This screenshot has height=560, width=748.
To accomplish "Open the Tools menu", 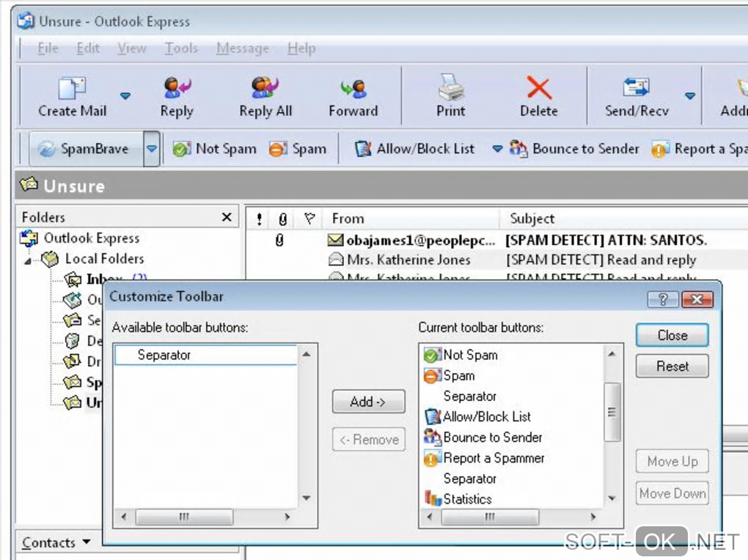I will click(x=181, y=48).
